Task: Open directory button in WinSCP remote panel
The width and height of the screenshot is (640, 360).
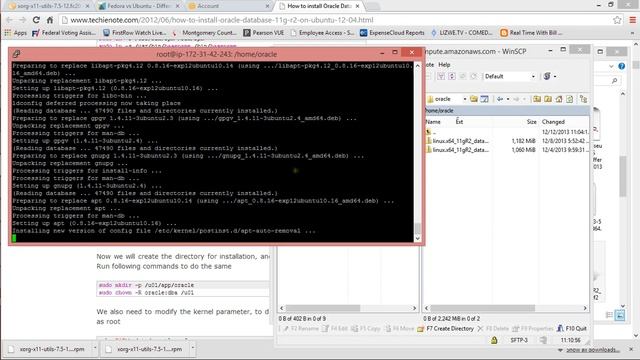Action: coord(473,99)
